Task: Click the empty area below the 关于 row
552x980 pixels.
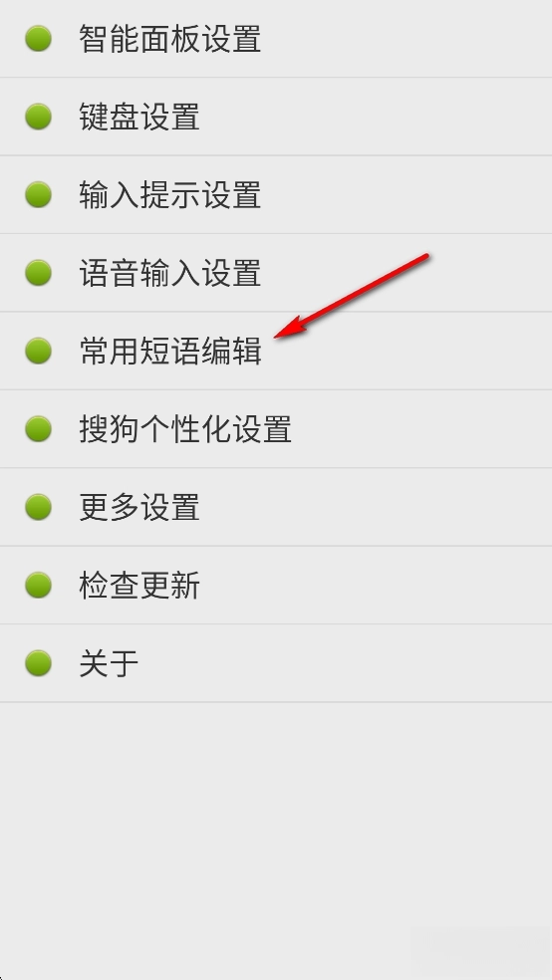Action: [276, 841]
